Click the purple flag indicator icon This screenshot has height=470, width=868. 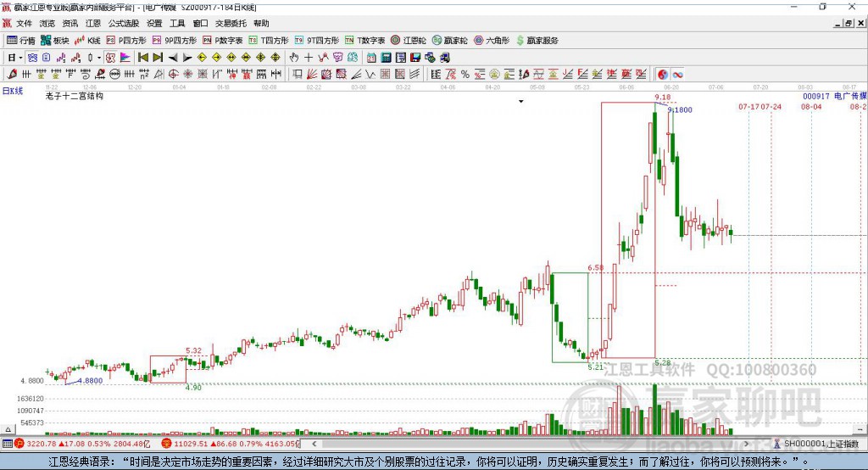(125, 58)
